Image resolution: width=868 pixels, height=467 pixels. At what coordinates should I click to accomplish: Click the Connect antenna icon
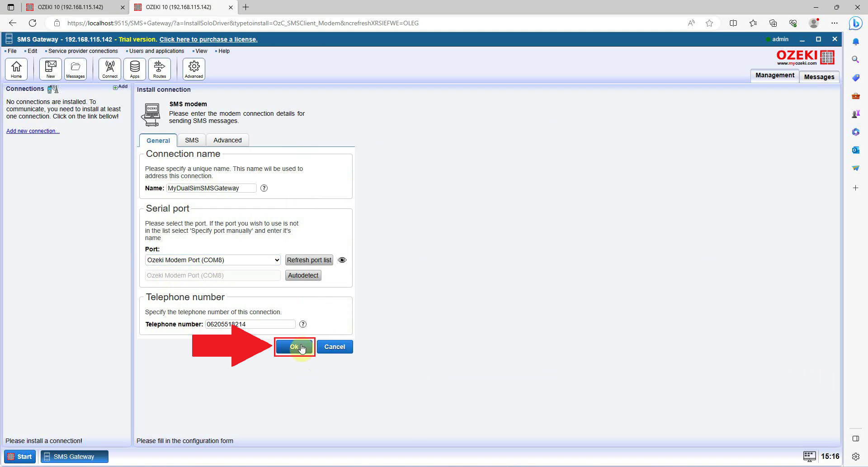(110, 69)
